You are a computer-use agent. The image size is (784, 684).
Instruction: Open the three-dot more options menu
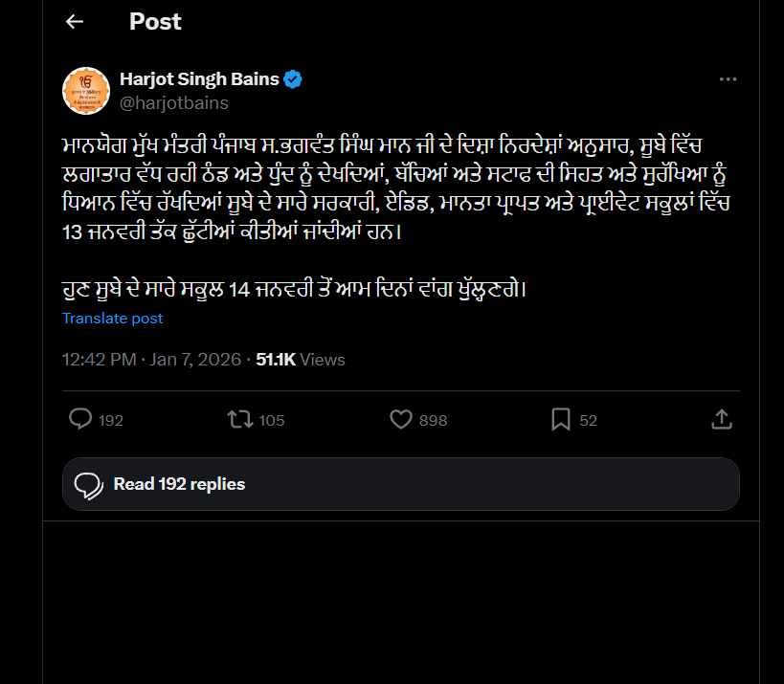click(x=727, y=79)
